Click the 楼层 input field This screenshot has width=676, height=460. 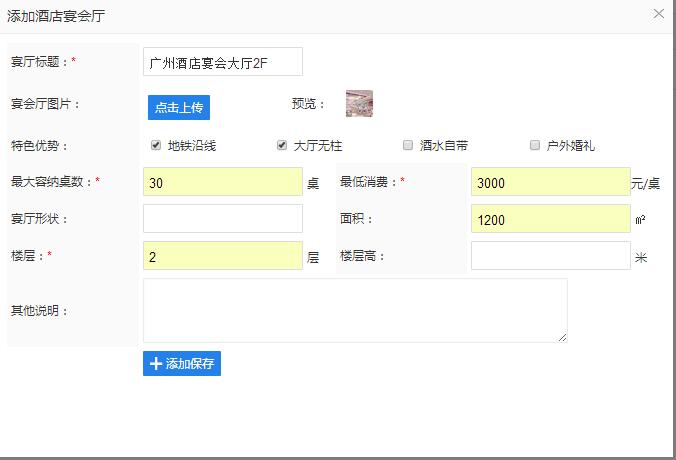click(222, 256)
